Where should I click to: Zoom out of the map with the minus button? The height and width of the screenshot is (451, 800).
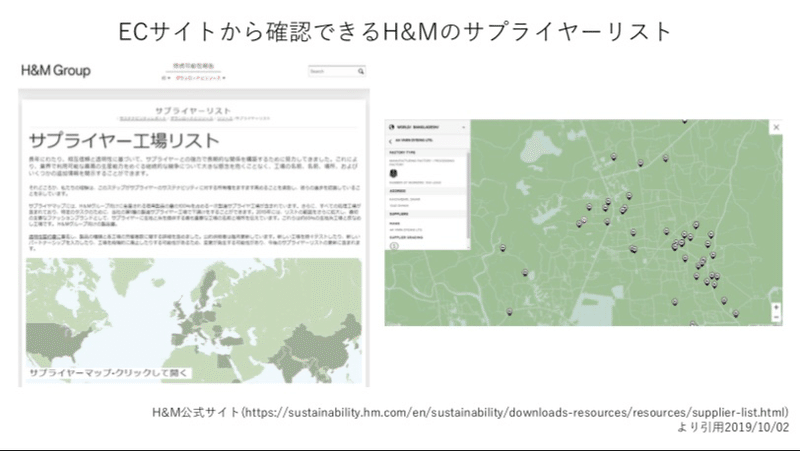point(776,317)
